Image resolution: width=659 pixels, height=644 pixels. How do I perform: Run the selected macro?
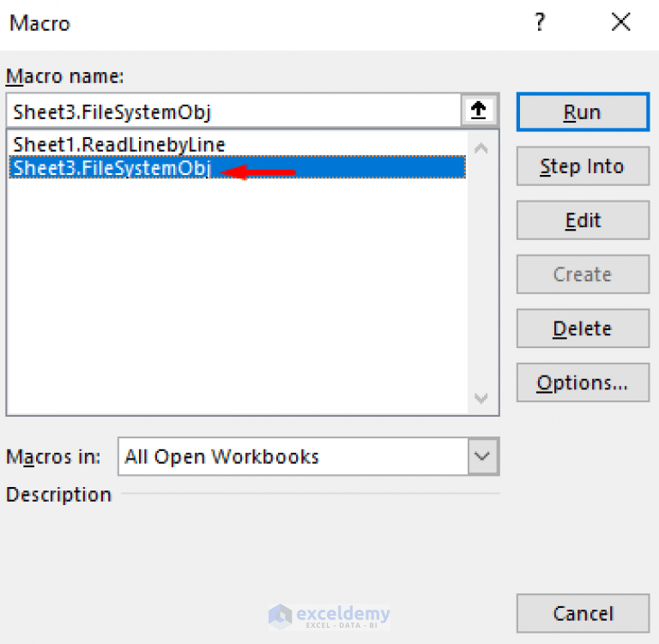click(x=583, y=112)
